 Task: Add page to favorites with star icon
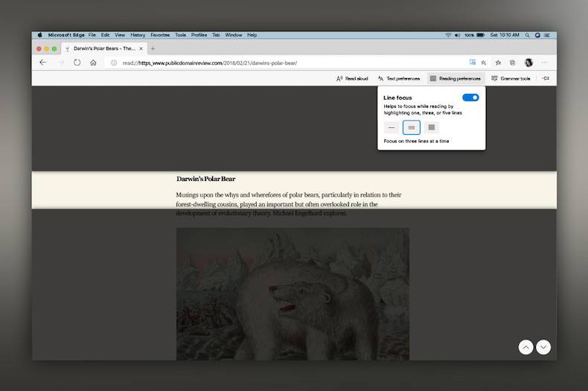(484, 63)
